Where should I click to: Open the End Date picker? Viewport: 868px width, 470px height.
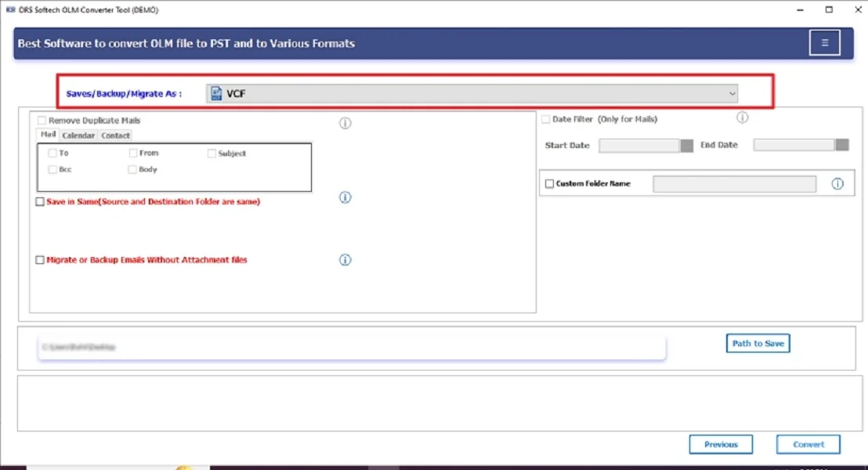[x=843, y=145]
